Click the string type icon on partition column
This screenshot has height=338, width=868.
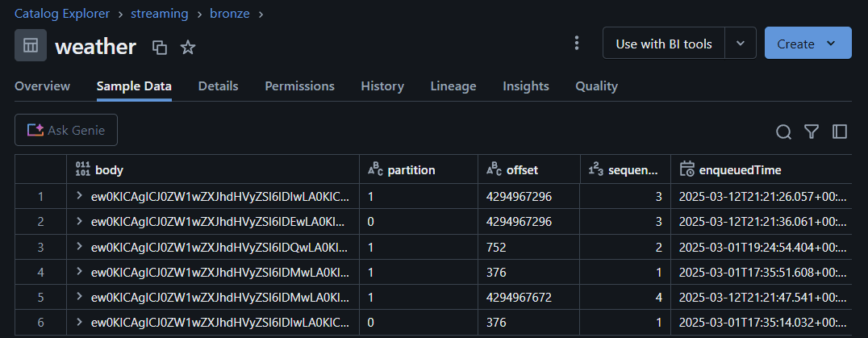coord(375,170)
